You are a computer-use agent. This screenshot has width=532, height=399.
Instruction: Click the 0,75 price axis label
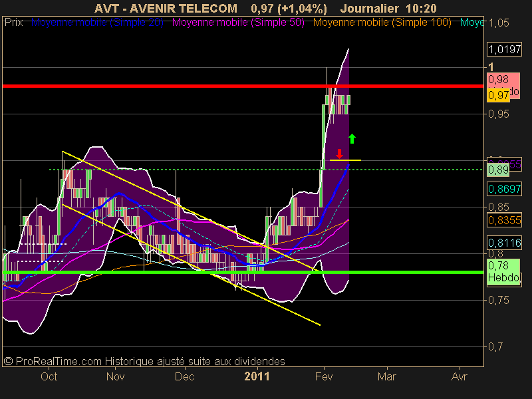tap(498, 300)
